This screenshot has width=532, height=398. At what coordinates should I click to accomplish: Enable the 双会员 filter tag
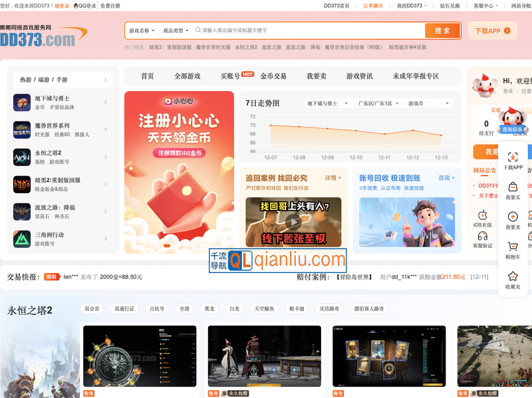coord(90,308)
